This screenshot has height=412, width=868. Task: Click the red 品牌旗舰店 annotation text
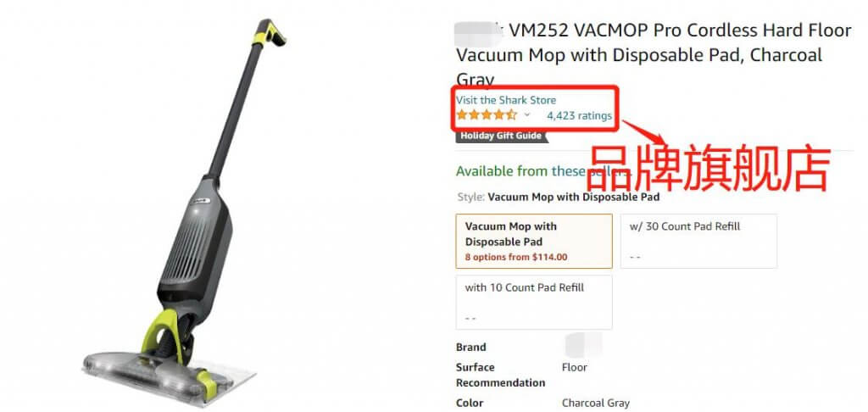click(708, 169)
